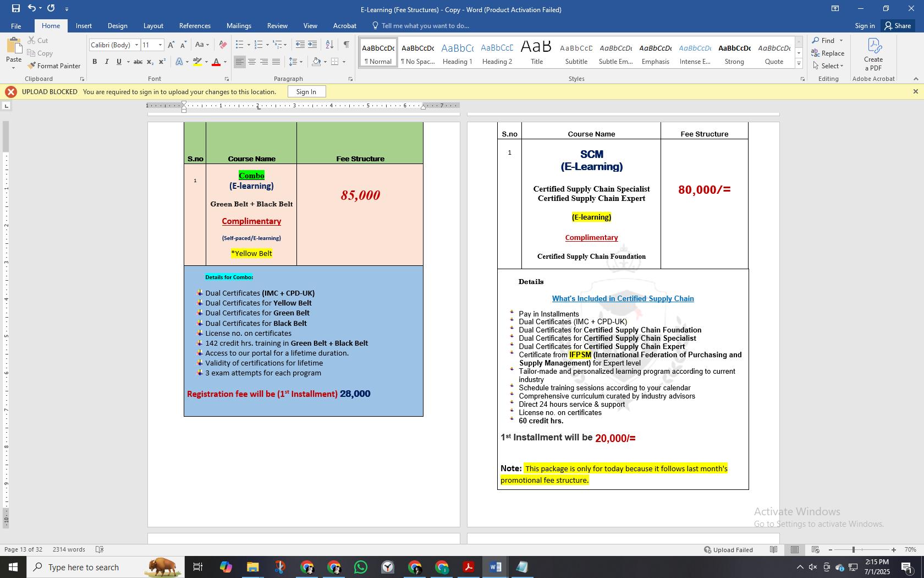Align text to the right
Viewport: 924px width, 578px height.
tap(264, 62)
